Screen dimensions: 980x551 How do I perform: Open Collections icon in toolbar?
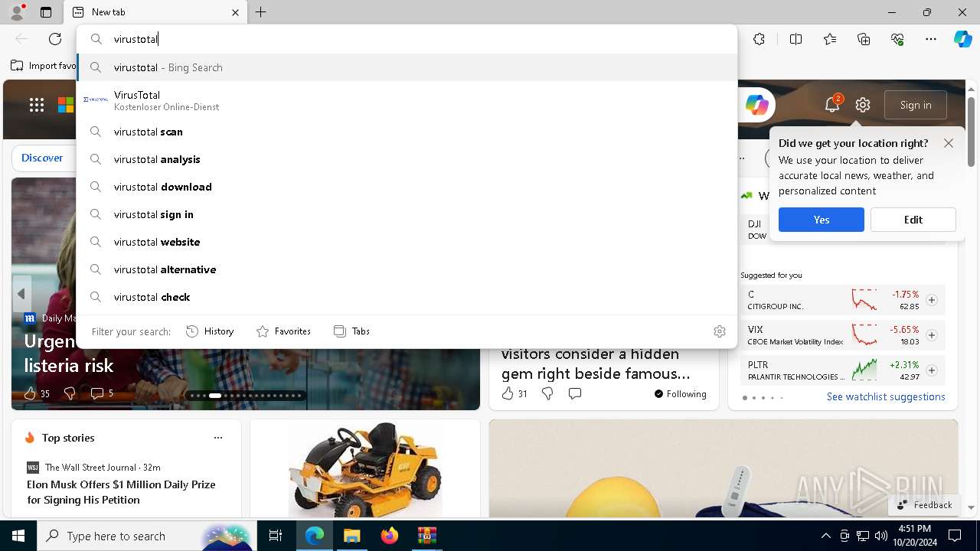[864, 39]
